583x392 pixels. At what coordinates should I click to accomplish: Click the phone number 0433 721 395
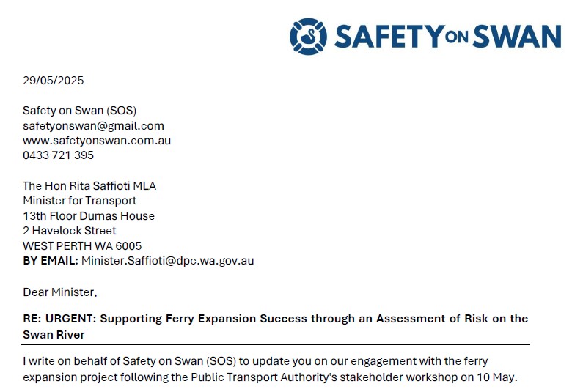click(x=58, y=155)
